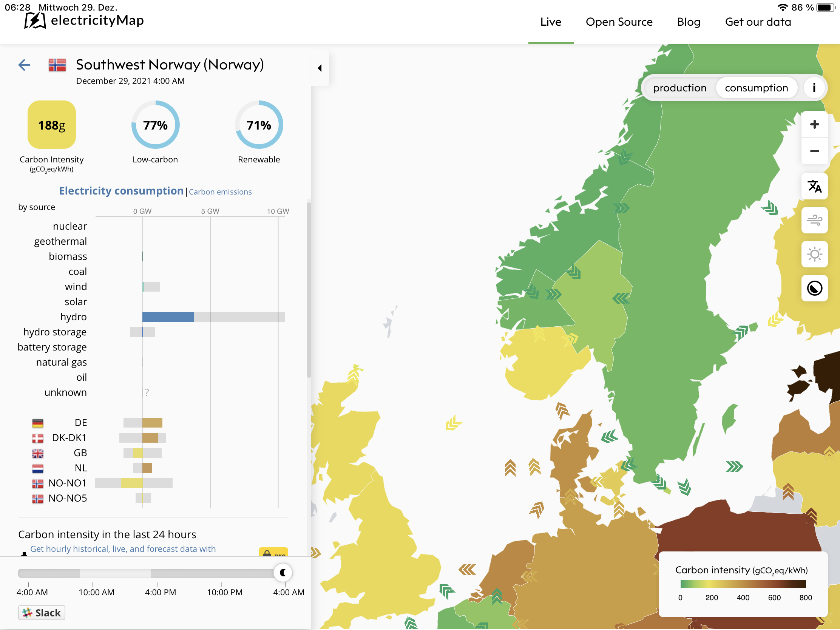The width and height of the screenshot is (840, 630).
Task: Click 'Carbon intensity in the last 24 hours'
Action: [107, 534]
